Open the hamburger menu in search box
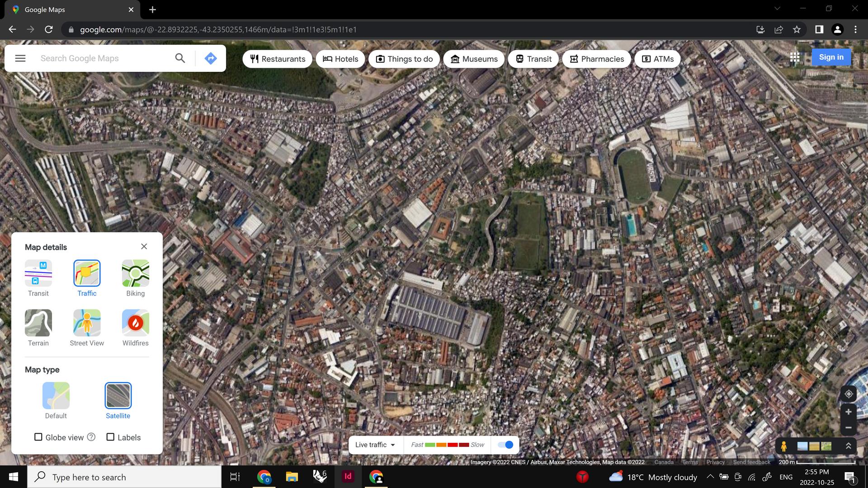This screenshot has width=868, height=488. click(x=20, y=58)
